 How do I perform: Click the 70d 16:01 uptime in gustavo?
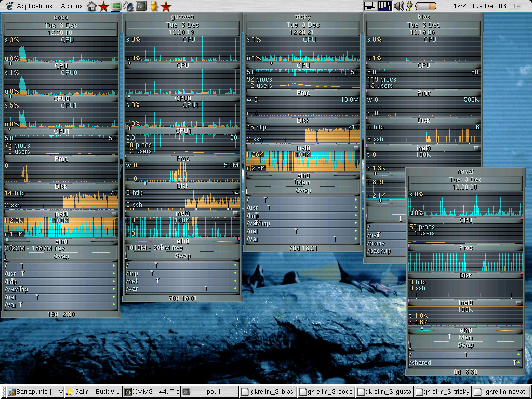(182, 298)
